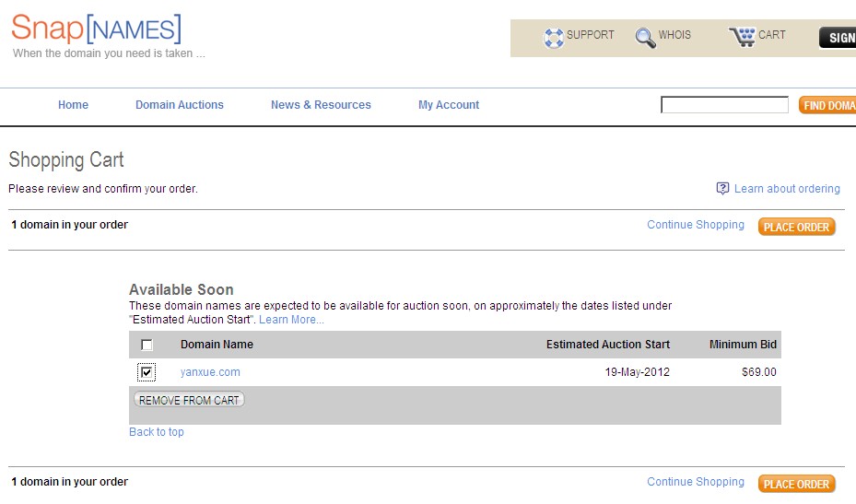Click the 19-May-2012 auction date
The width and height of the screenshot is (856, 504).
(x=637, y=372)
